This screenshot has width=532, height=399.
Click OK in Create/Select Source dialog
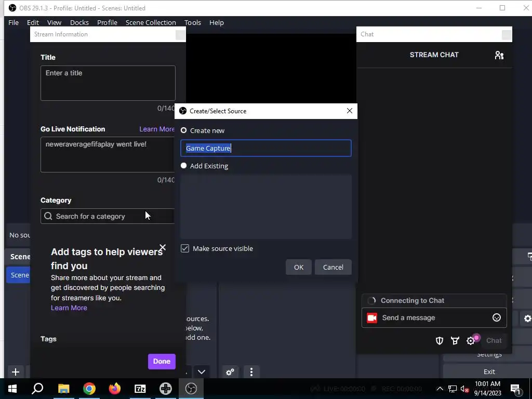point(299,267)
